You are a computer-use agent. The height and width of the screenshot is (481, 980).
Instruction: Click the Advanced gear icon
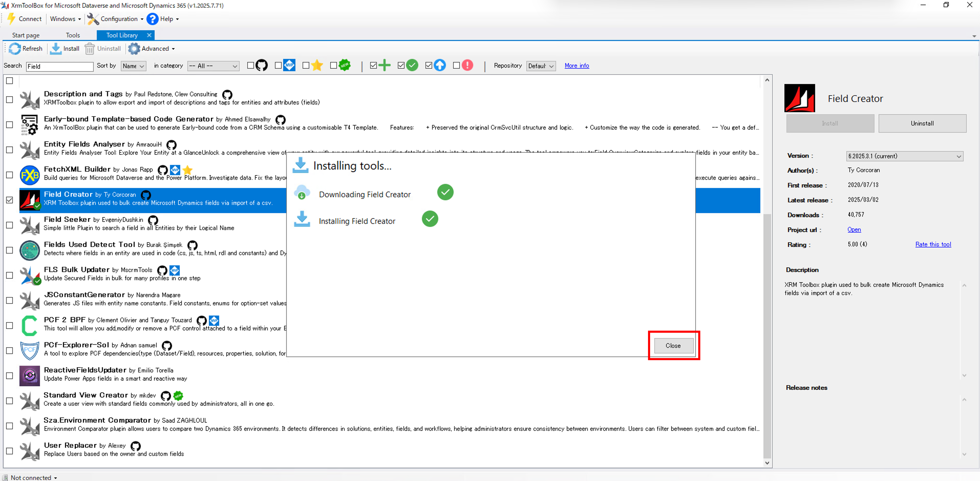(x=134, y=49)
